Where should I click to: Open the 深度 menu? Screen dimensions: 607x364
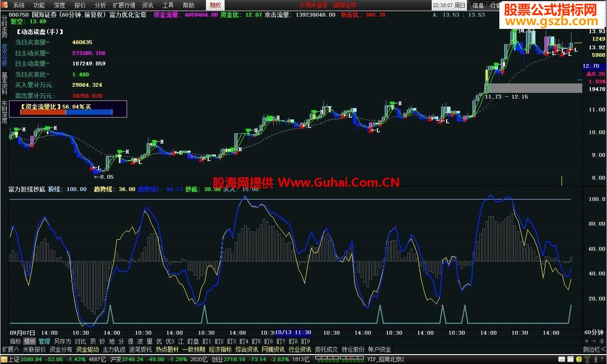[59, 5]
